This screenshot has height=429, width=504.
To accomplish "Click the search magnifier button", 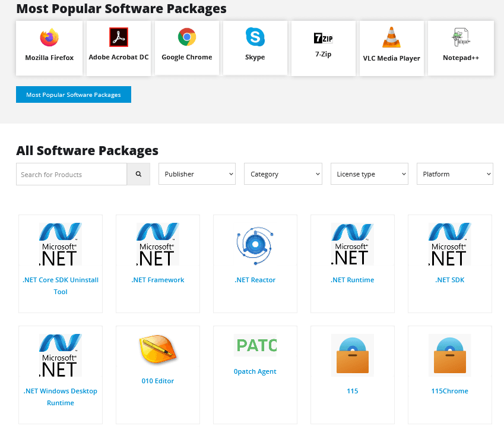I will [x=138, y=174].
